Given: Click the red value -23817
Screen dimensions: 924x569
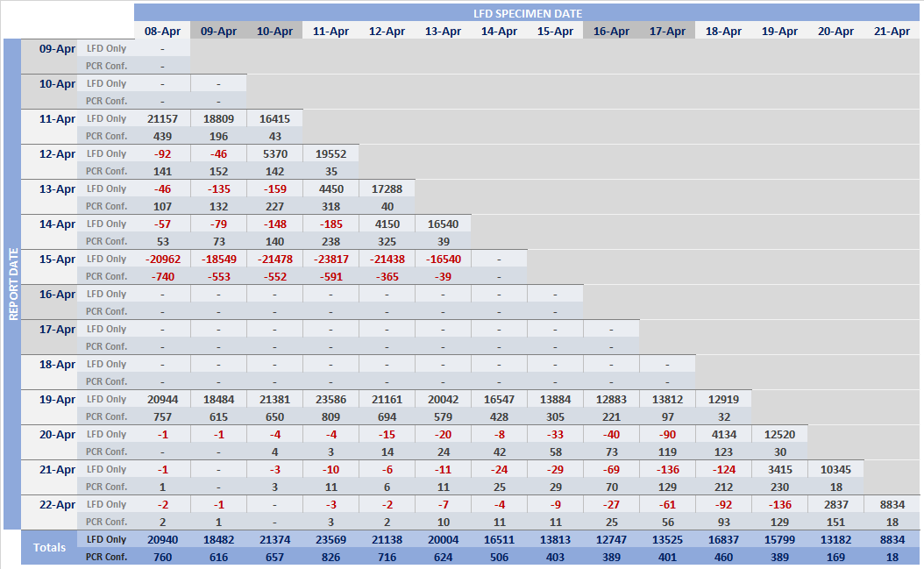Looking at the screenshot, I should (x=331, y=259).
